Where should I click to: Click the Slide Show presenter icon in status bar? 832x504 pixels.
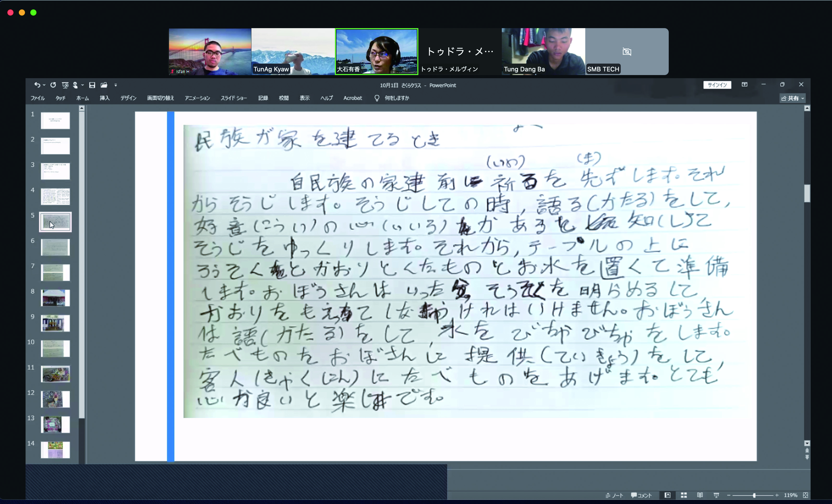pyautogui.click(x=716, y=495)
